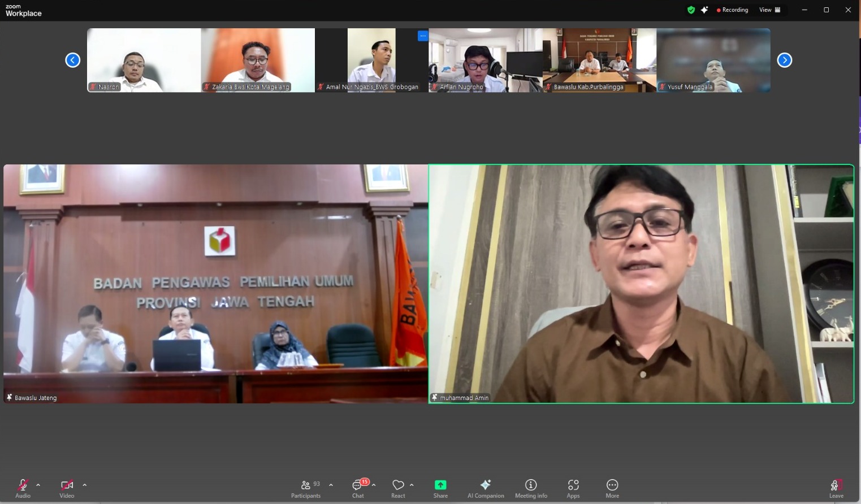This screenshot has height=504, width=861.
Task: Open the options menu on Amal Nur Ngazis tile
Action: [x=423, y=35]
